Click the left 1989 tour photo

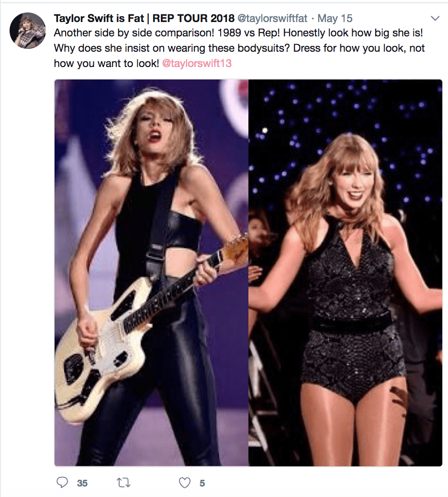click(x=151, y=273)
